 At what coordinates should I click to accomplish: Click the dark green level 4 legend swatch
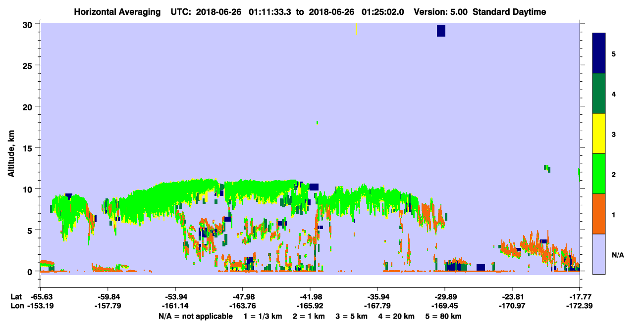click(599, 94)
